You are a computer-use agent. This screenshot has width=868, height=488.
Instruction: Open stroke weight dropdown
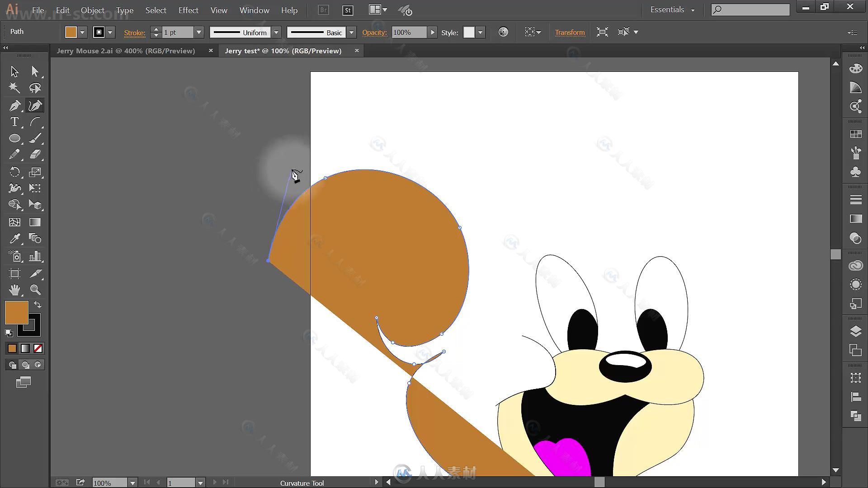[x=198, y=32]
